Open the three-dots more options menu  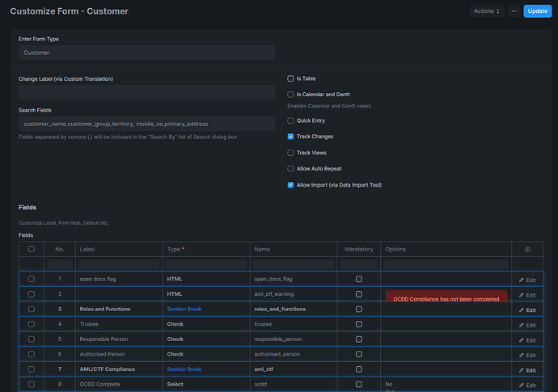point(514,11)
